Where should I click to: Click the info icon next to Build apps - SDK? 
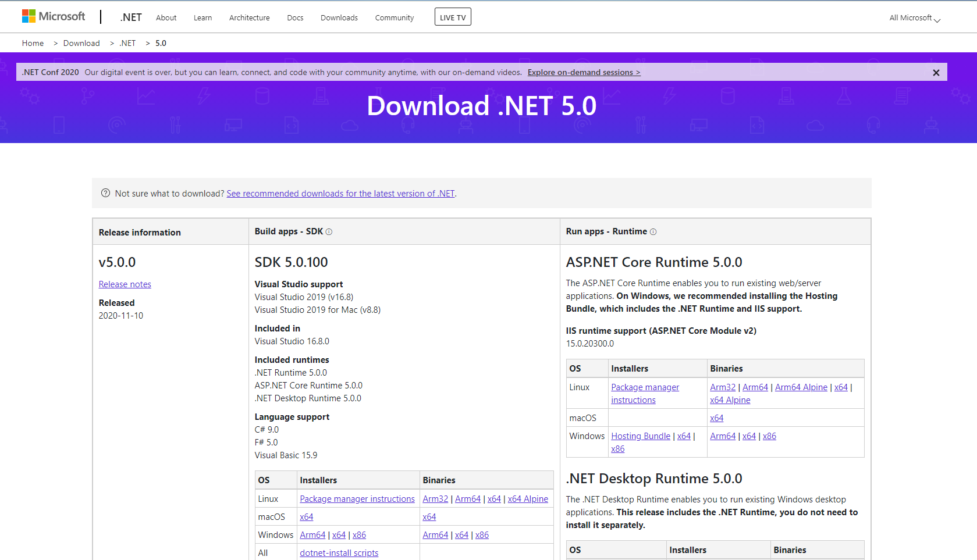pyautogui.click(x=329, y=231)
